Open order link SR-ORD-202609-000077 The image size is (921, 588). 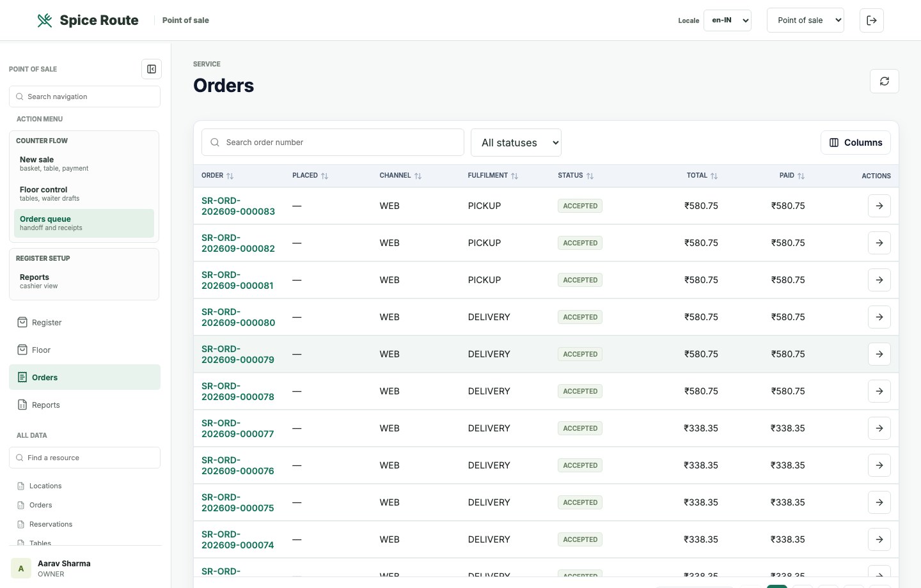tap(238, 428)
